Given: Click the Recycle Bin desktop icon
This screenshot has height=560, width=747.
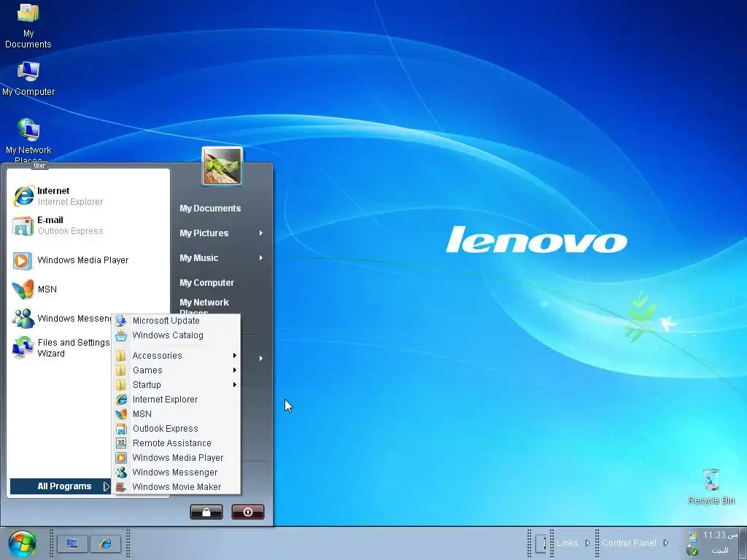Looking at the screenshot, I should (711, 486).
